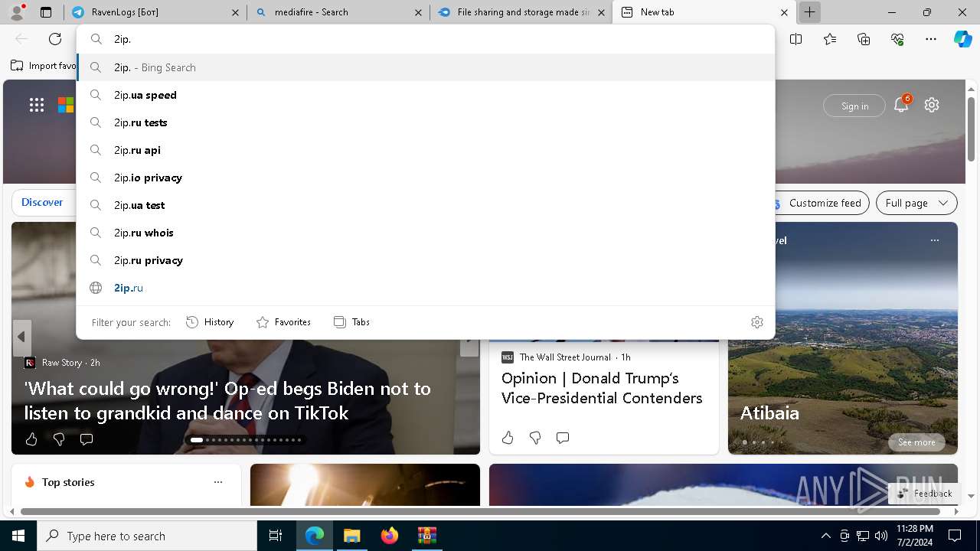980x551 pixels.
Task: Switch to mediafire - Search tab
Action: pyautogui.click(x=339, y=12)
